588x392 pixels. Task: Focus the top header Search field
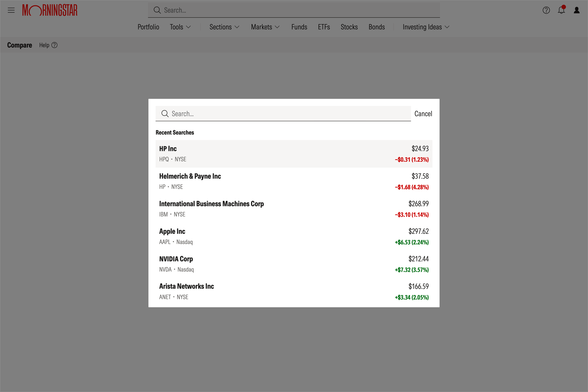click(x=294, y=10)
